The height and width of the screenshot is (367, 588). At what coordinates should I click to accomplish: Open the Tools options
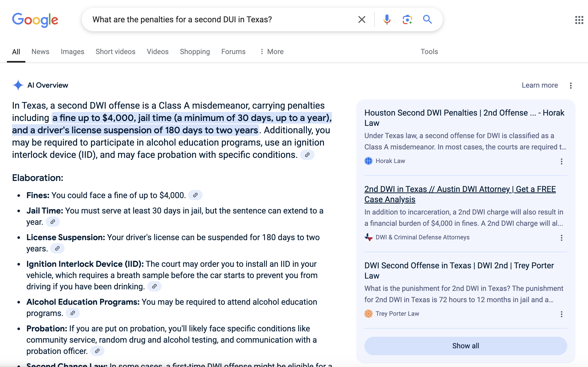coord(429,52)
